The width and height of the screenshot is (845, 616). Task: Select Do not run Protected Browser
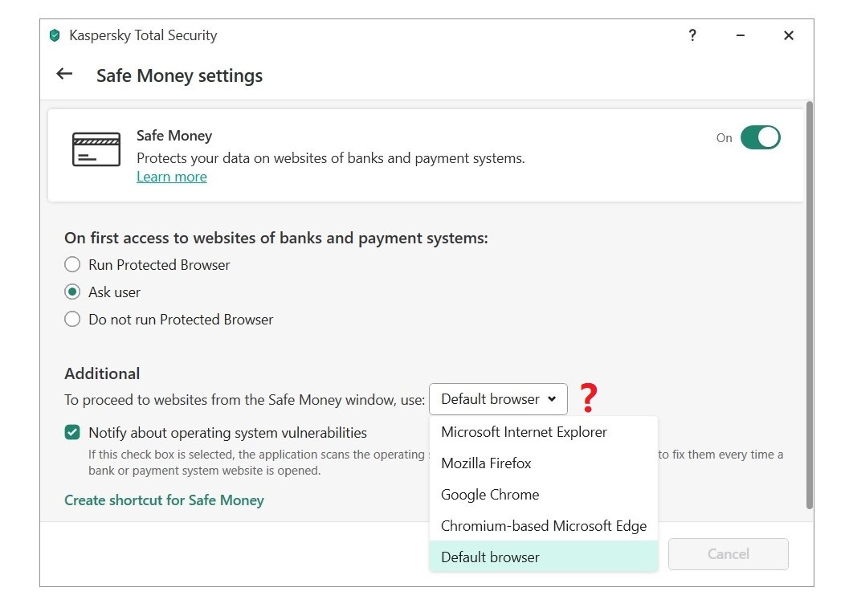(73, 319)
